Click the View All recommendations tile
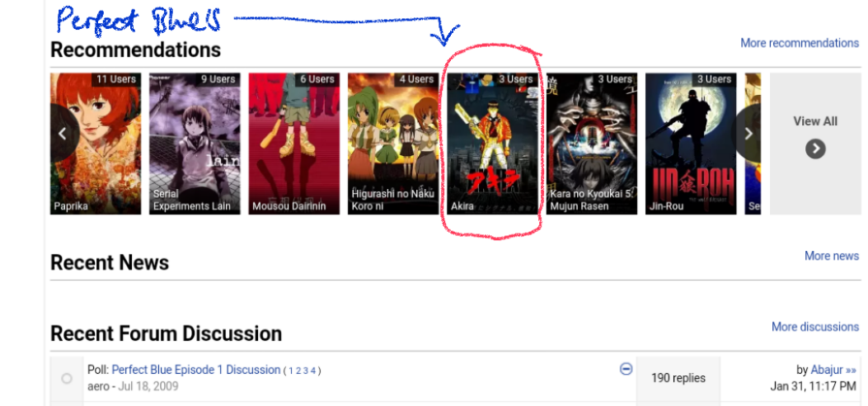The height and width of the screenshot is (406, 868). pyautogui.click(x=815, y=144)
